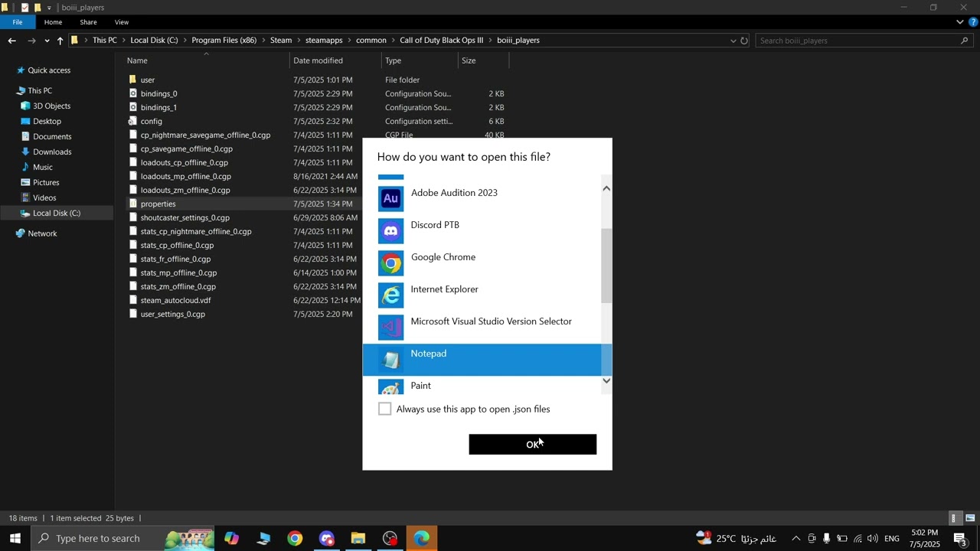Click the search magnifier icon in Explorer
The image size is (980, 551).
pyautogui.click(x=964, y=41)
